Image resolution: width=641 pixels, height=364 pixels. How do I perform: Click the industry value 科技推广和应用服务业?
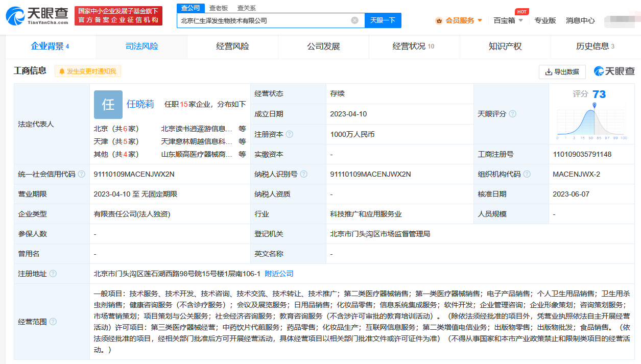point(366,214)
